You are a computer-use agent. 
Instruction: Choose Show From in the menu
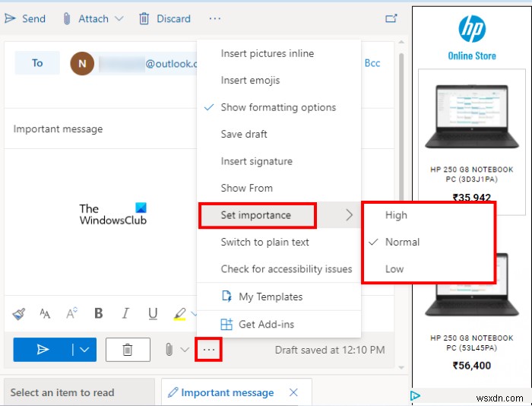(279, 188)
